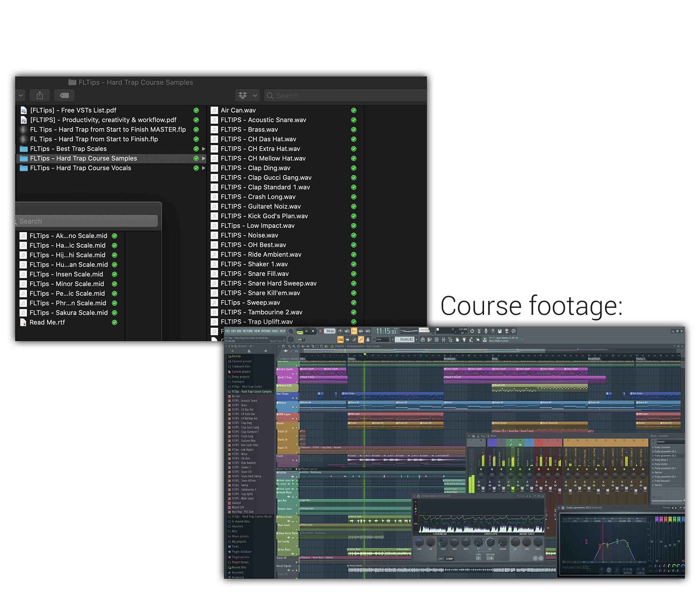
Task: Click the plugin plug icon
Action: click(464, 340)
